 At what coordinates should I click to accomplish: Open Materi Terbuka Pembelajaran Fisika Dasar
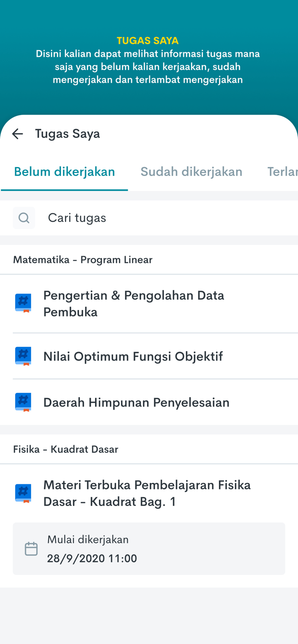point(147,493)
